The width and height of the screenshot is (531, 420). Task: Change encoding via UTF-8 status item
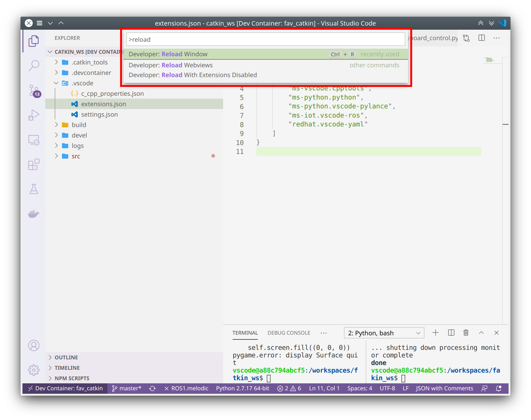coord(388,388)
